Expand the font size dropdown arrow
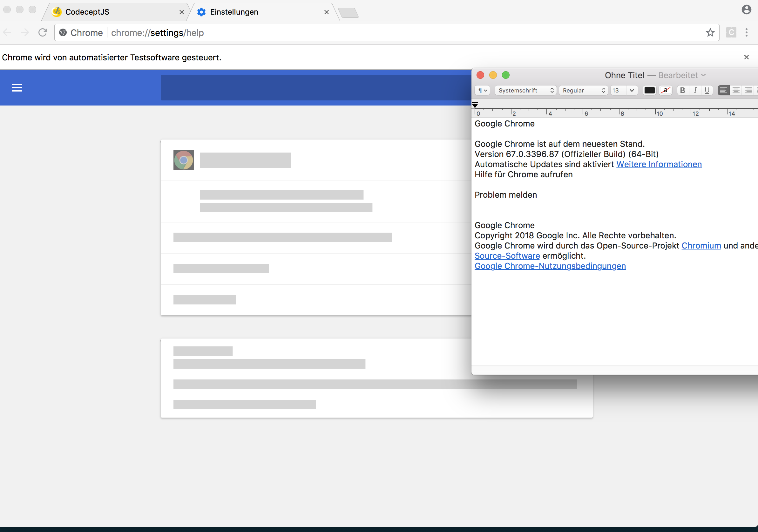This screenshot has height=532, width=758. click(x=632, y=90)
